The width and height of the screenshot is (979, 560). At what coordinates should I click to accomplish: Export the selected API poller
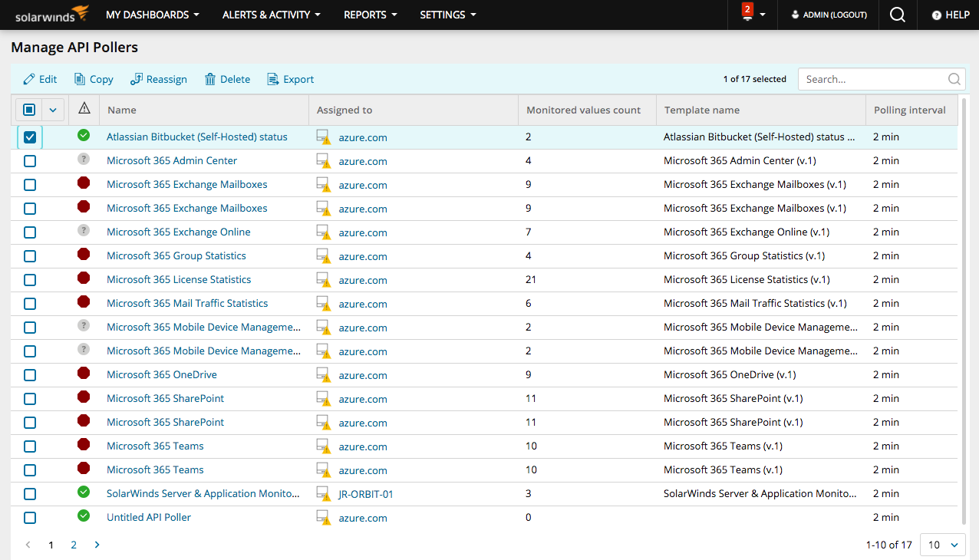point(290,79)
